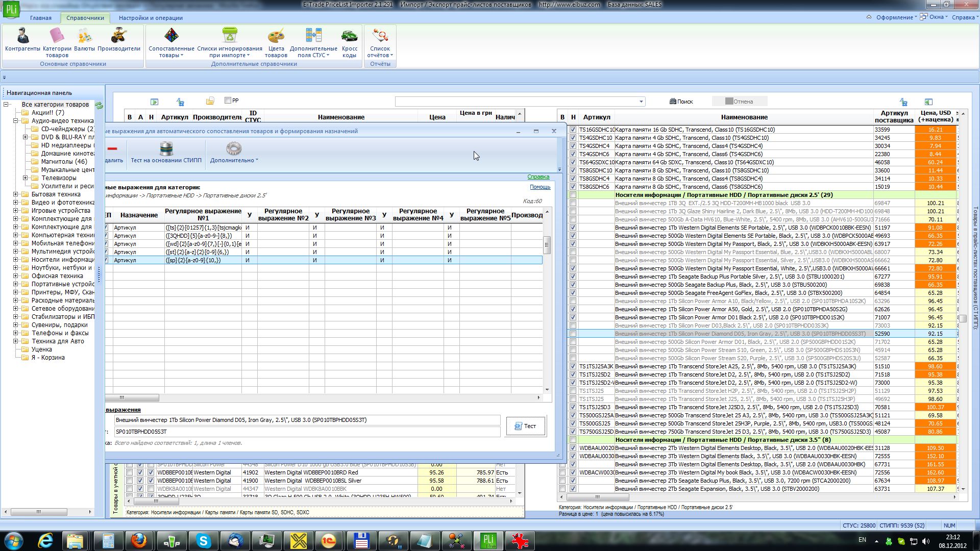Click the font case icon in left toolbar
Viewport: 980px width, 551px height.
pyautogui.click(x=180, y=102)
